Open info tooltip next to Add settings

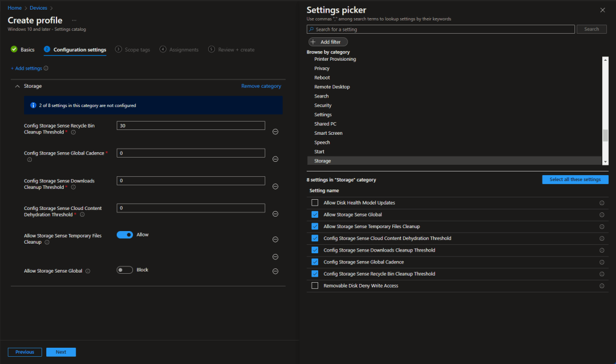click(46, 69)
